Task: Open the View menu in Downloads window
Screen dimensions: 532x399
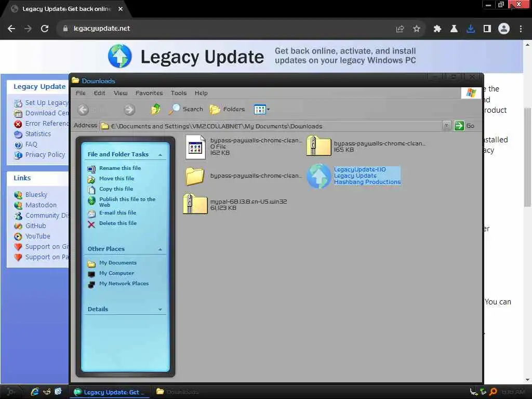Action: tap(121, 93)
